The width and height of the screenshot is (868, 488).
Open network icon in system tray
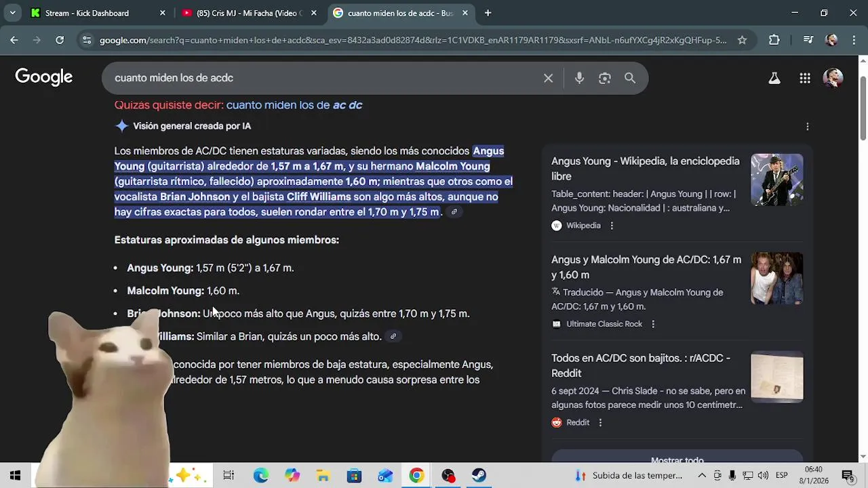click(747, 475)
